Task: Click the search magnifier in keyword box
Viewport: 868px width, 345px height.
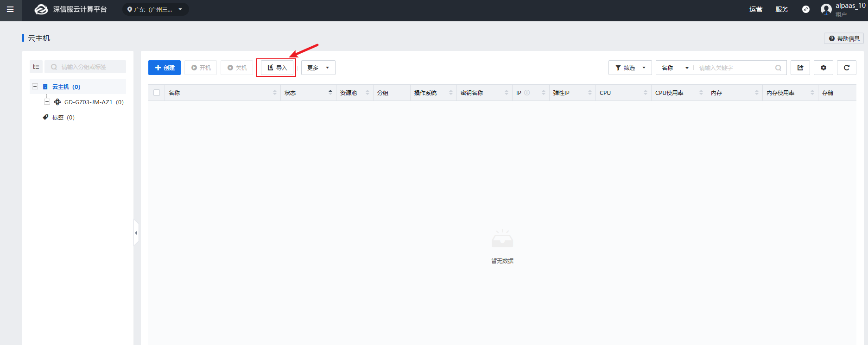Action: tap(778, 68)
